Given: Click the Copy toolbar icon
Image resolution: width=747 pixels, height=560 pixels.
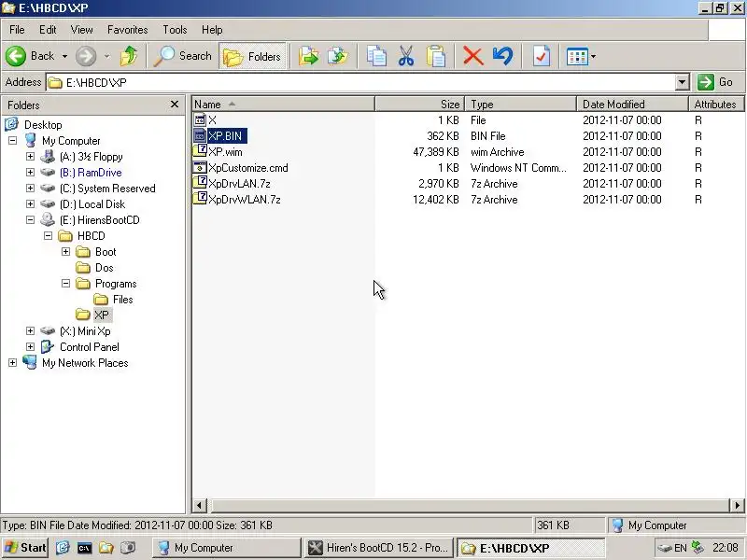Looking at the screenshot, I should tap(376, 56).
